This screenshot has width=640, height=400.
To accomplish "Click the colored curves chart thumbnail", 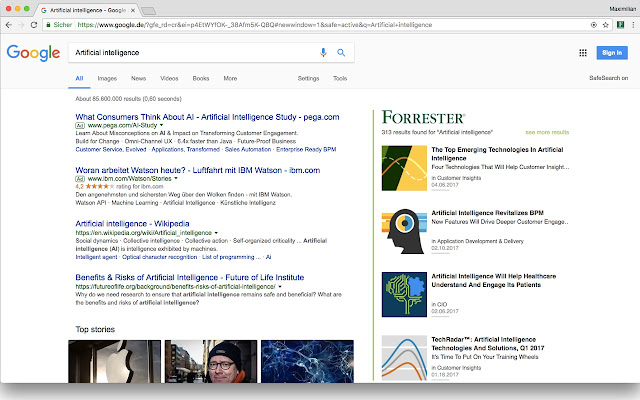I will pos(404,358).
